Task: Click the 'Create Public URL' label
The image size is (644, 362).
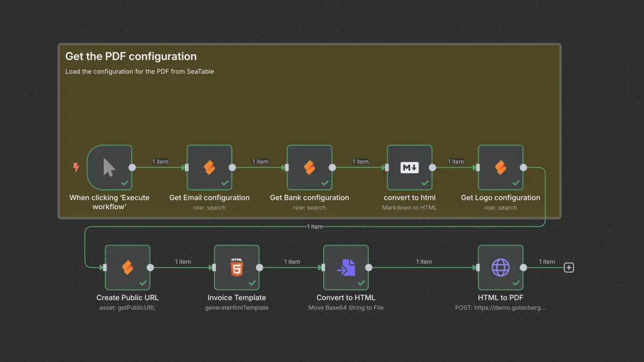Action: click(x=127, y=298)
